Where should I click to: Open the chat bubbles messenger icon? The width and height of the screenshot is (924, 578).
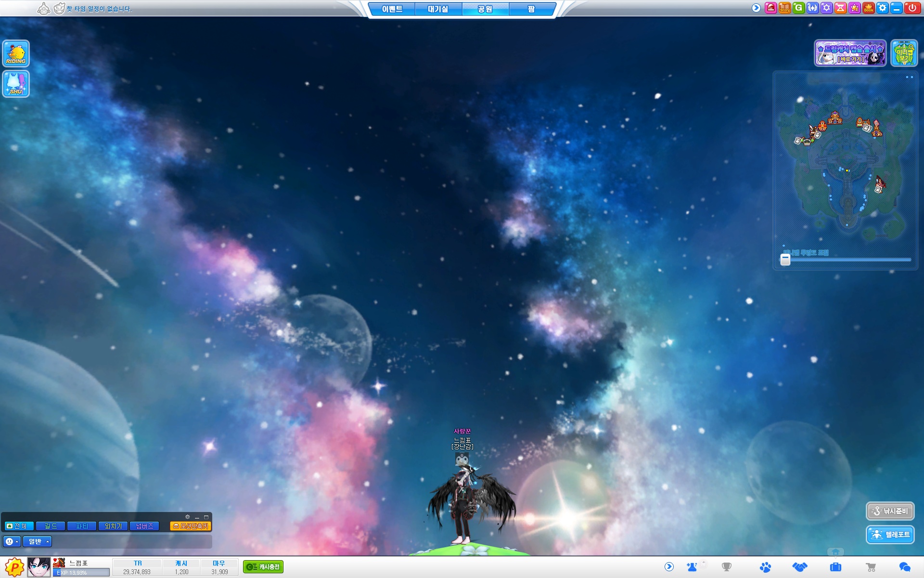pos(905,567)
